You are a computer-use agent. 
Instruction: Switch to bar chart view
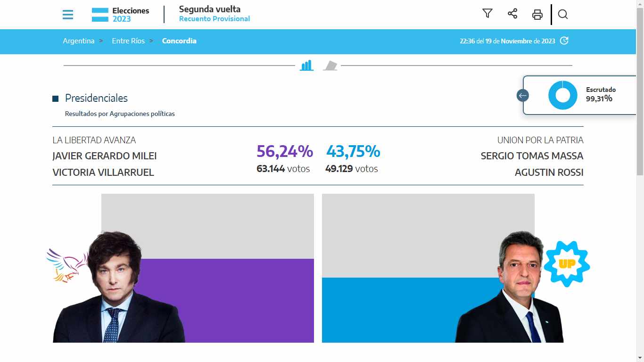click(x=306, y=66)
